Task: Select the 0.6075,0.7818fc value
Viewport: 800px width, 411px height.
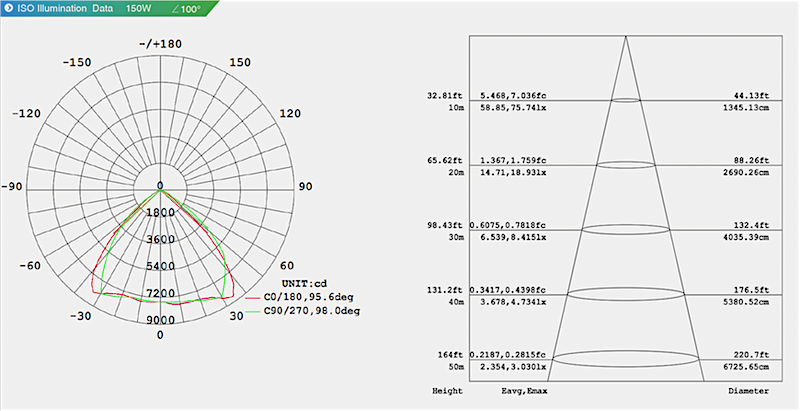Action: point(508,225)
